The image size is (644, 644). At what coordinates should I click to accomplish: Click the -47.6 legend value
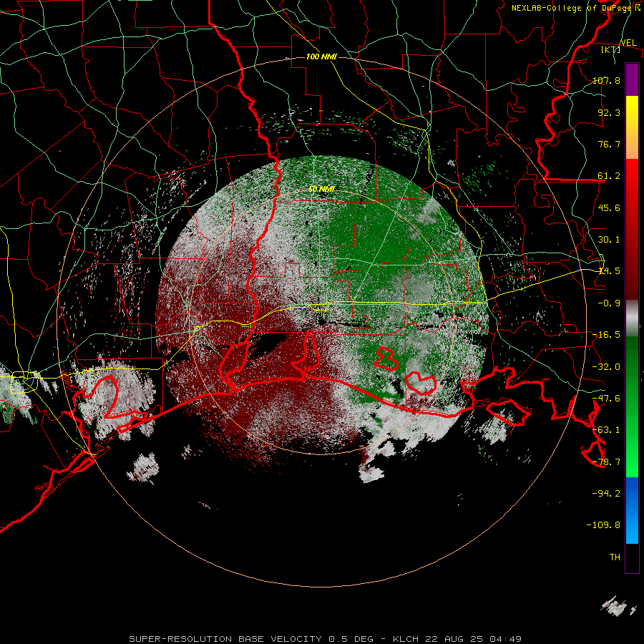[606, 399]
